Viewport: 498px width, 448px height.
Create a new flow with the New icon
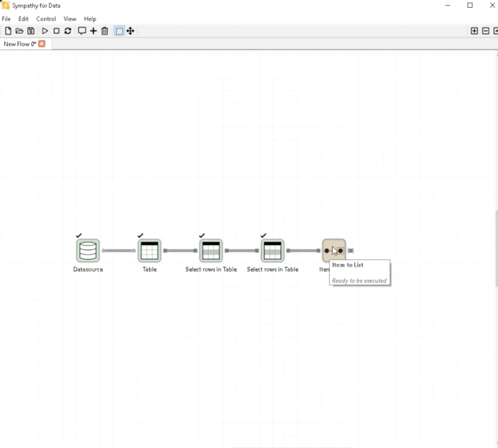pyautogui.click(x=8, y=31)
